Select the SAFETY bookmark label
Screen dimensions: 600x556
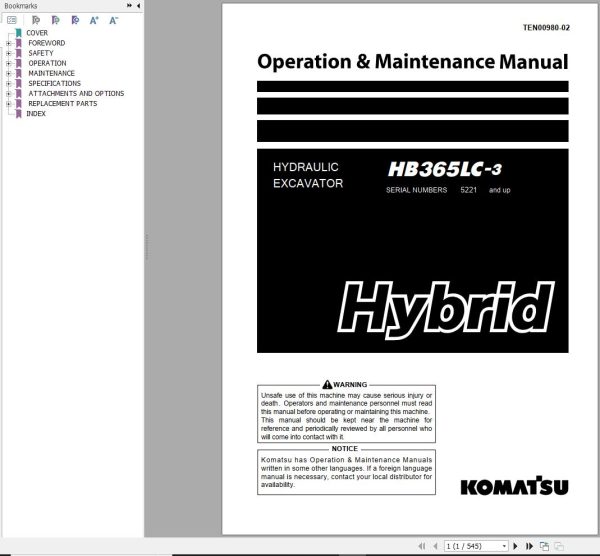[41, 53]
